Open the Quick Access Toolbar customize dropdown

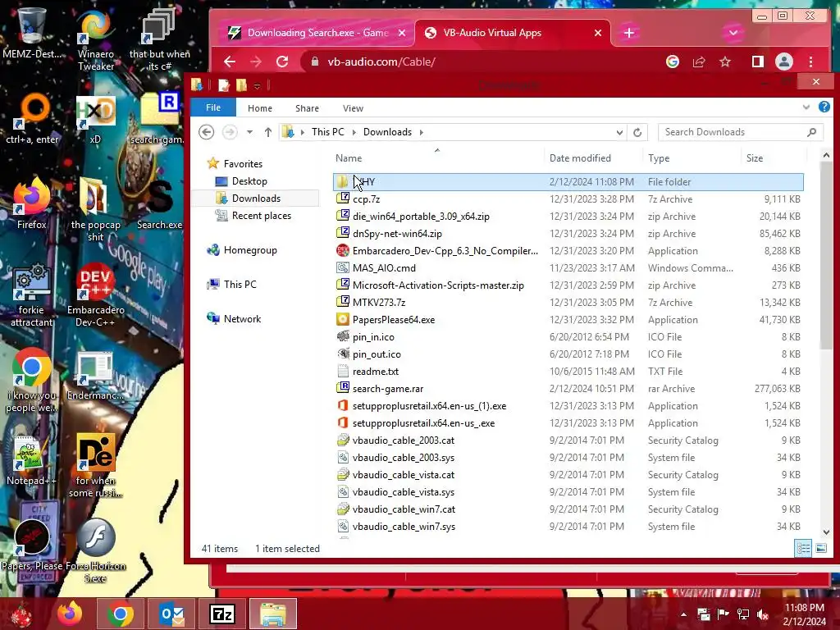[x=257, y=85]
